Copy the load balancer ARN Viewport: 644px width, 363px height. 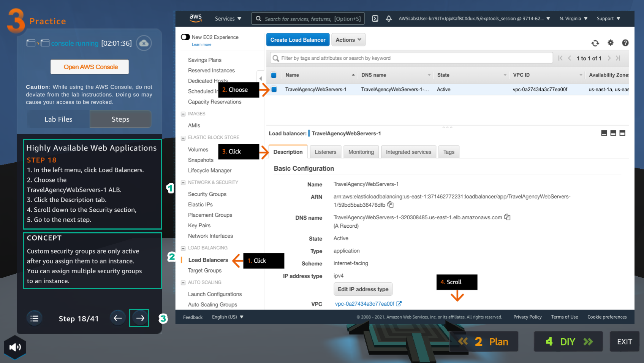tap(390, 205)
